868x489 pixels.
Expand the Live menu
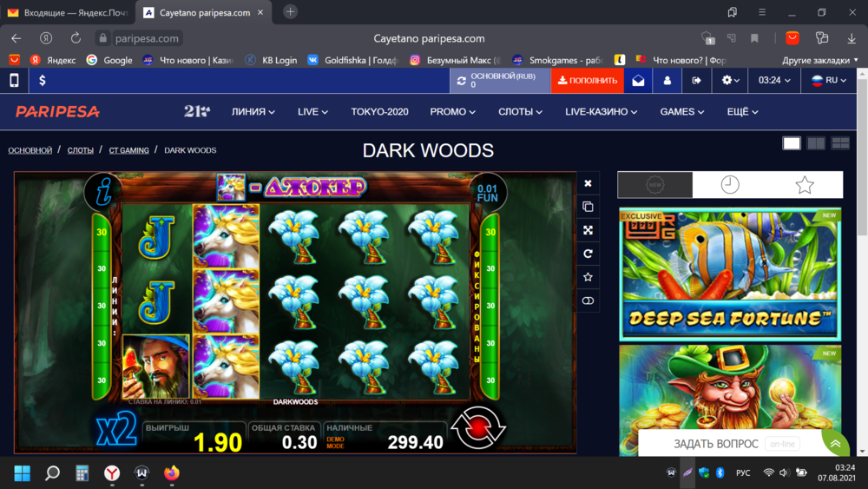pos(312,112)
